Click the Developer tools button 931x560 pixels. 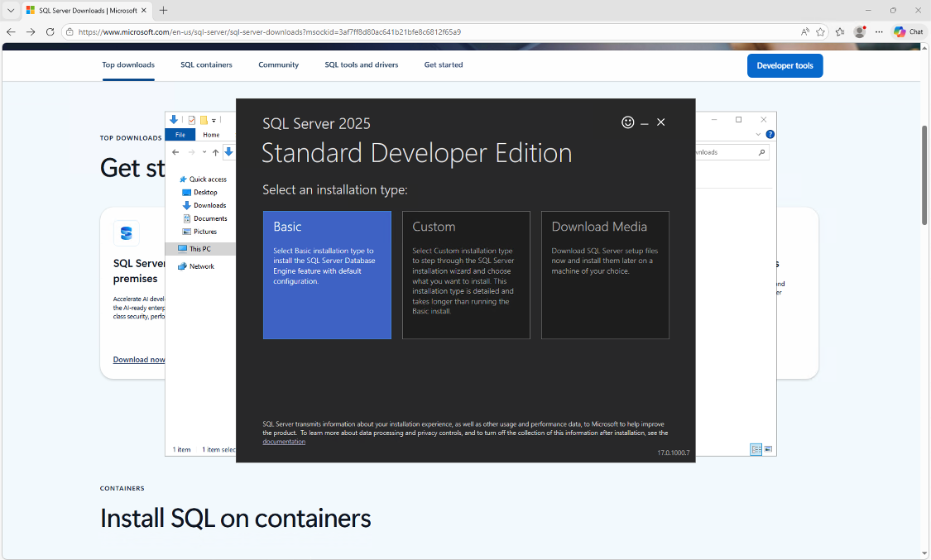point(785,66)
